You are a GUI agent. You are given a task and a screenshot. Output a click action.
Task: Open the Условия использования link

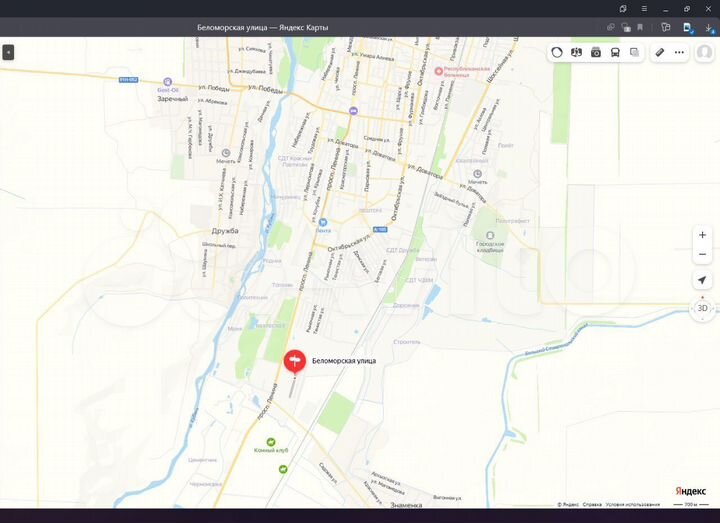click(633, 504)
